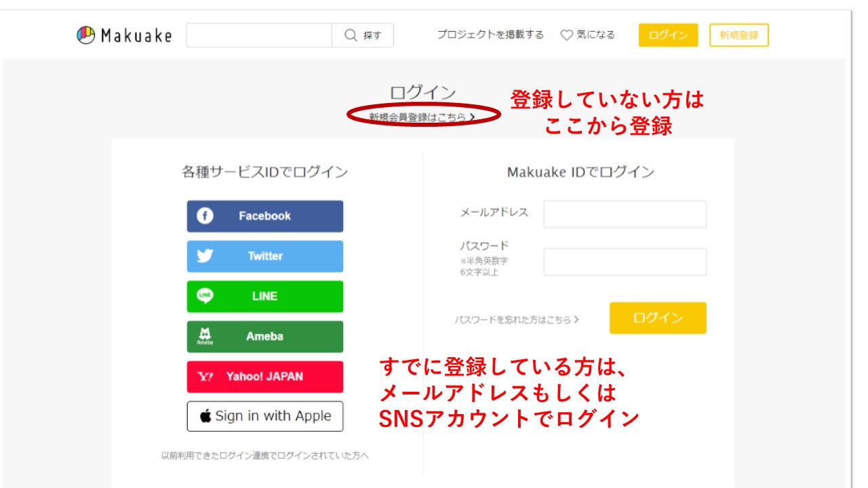Open the 気になる favorites link

587,35
